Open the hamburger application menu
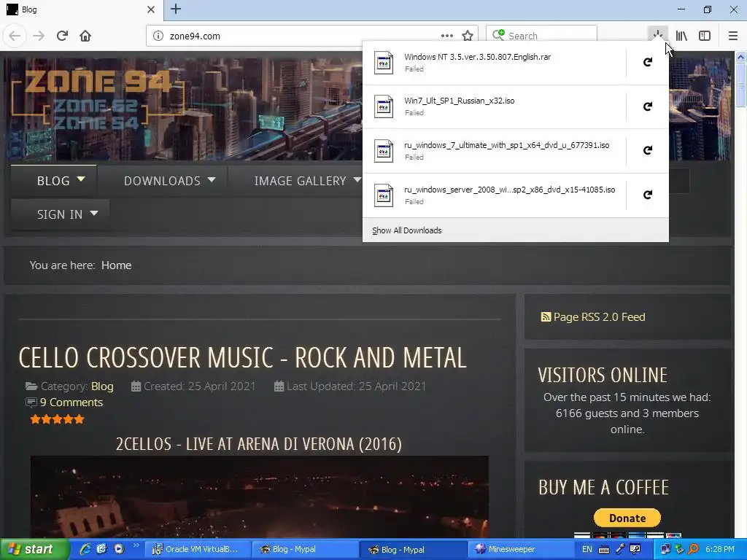 coord(732,36)
